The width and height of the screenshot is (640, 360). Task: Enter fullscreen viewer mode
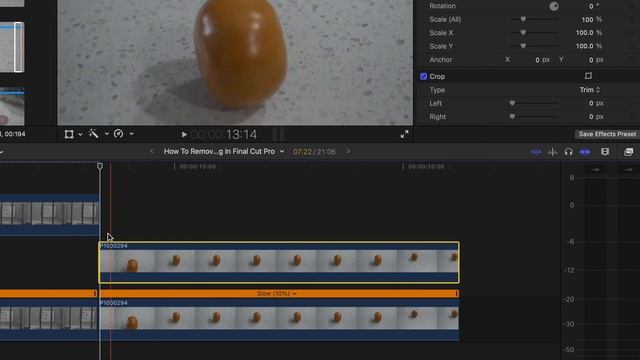(404, 134)
